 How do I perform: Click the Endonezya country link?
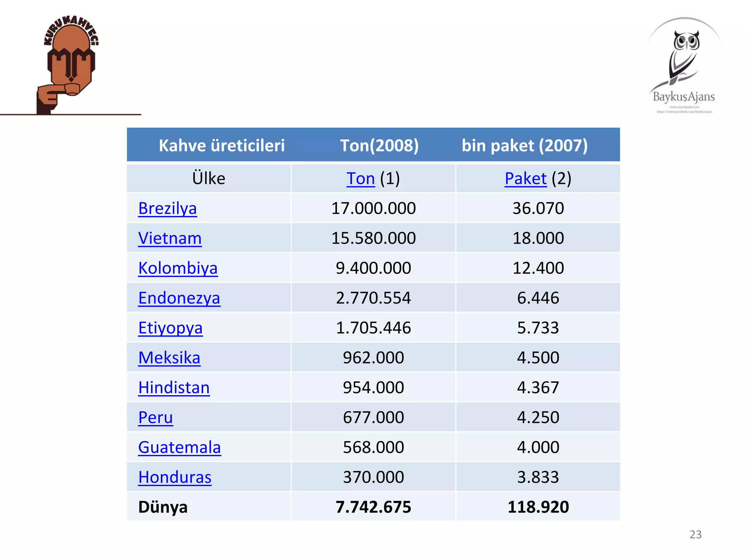point(179,298)
